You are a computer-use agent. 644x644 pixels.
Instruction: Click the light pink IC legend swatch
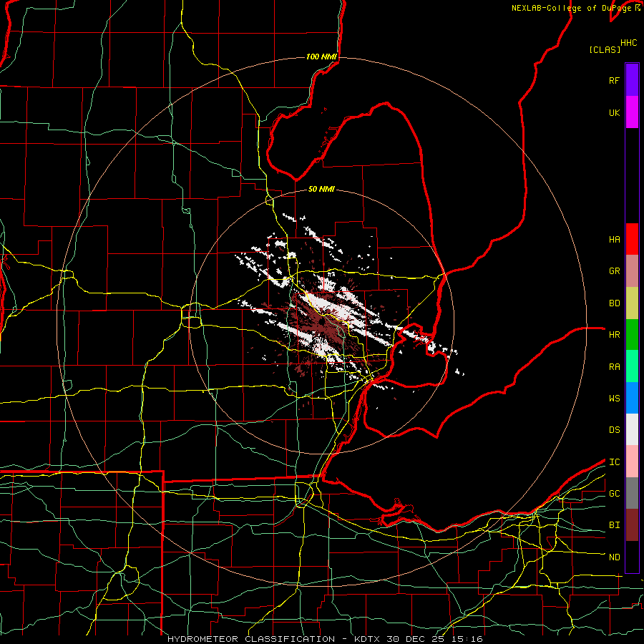point(632,462)
